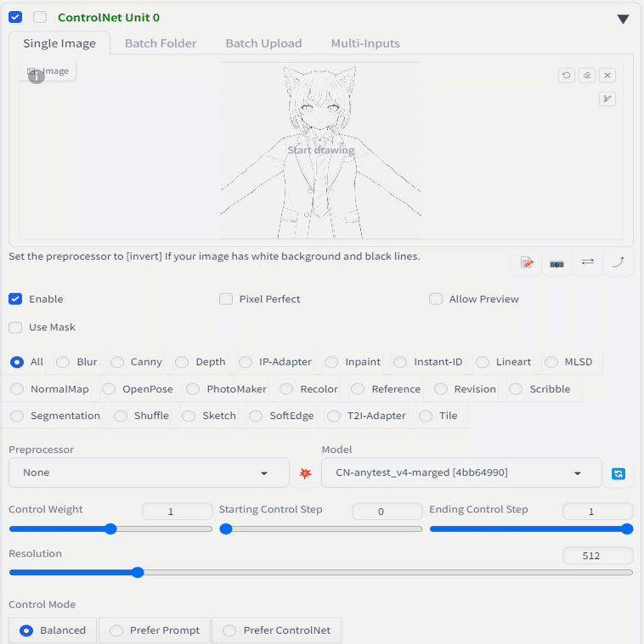The image size is (644, 644).
Task: Run preprocessor with the red explosion icon
Action: [306, 473]
